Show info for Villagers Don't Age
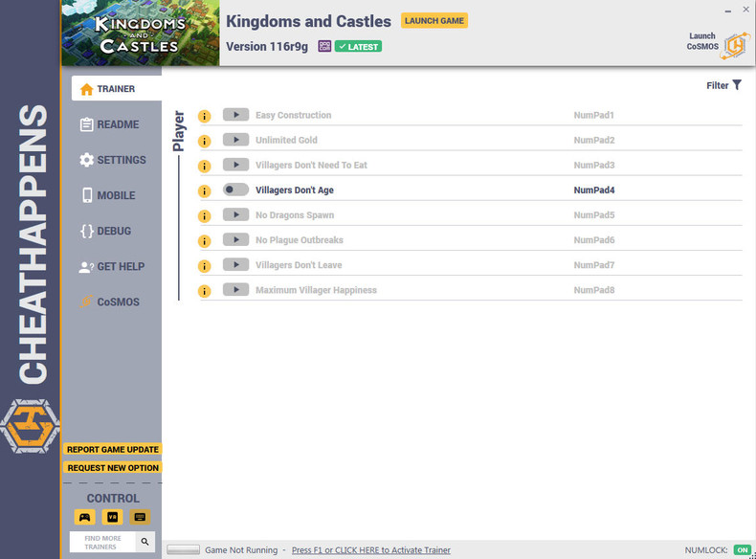This screenshot has height=559, width=756. coord(205,191)
